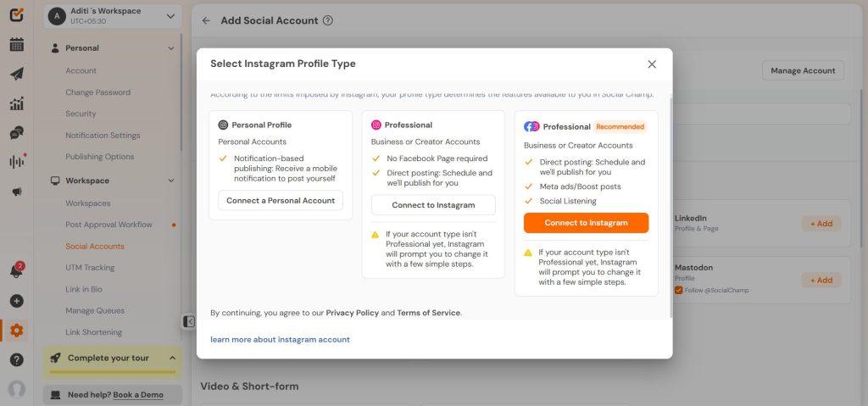Open learn more about instagram account link
The width and height of the screenshot is (868, 406).
280,340
